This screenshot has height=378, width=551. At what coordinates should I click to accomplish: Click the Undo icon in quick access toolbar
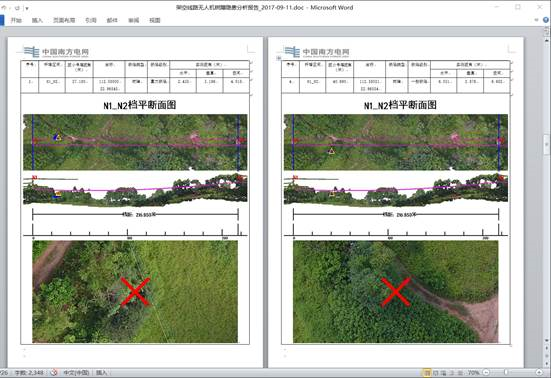pos(4,7)
